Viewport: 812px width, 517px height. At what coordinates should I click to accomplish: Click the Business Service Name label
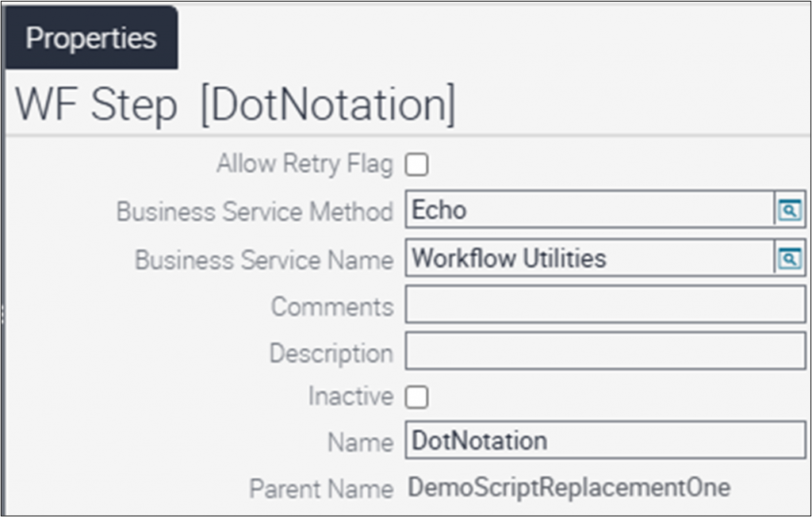(264, 260)
